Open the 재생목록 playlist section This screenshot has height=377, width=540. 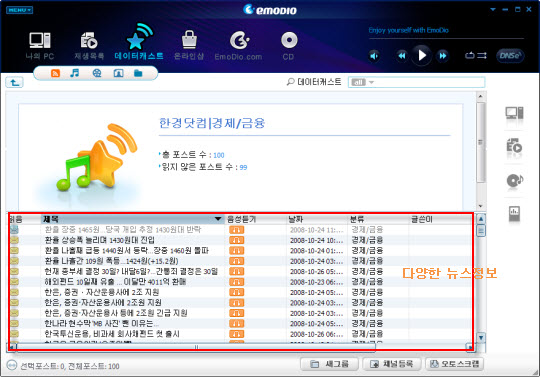(89, 46)
